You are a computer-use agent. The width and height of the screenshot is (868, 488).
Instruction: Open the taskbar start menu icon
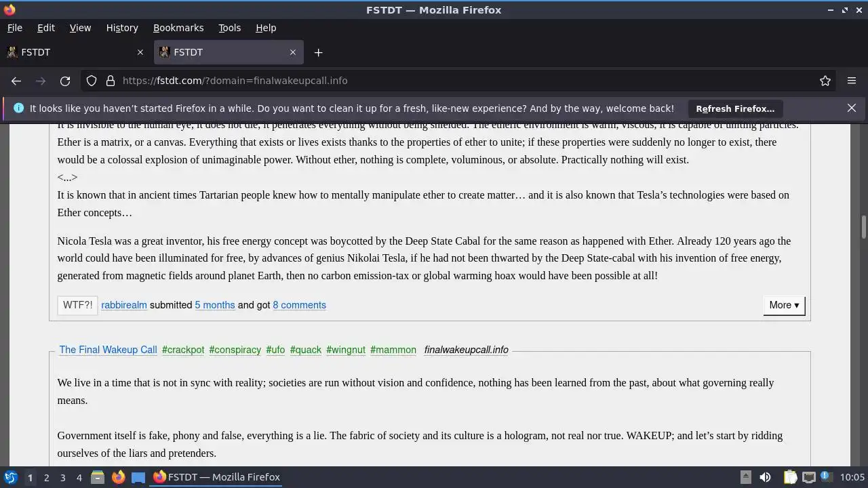[x=10, y=477]
